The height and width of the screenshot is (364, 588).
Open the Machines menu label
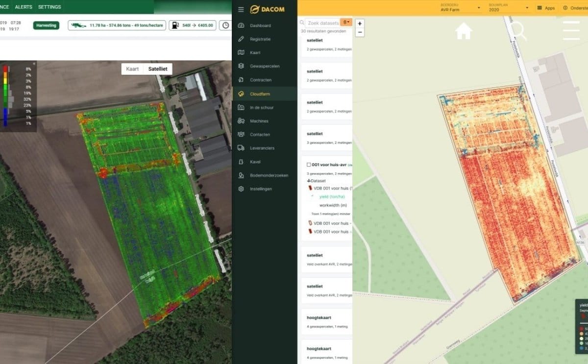pos(259,121)
